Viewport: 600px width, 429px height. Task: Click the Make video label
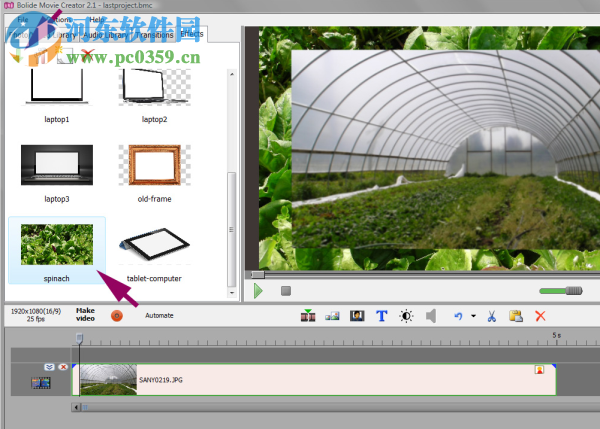pyautogui.click(x=85, y=314)
